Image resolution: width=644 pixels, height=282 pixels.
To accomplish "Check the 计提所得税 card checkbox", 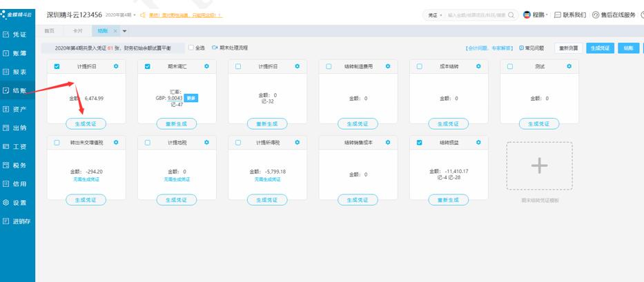I will (238, 143).
